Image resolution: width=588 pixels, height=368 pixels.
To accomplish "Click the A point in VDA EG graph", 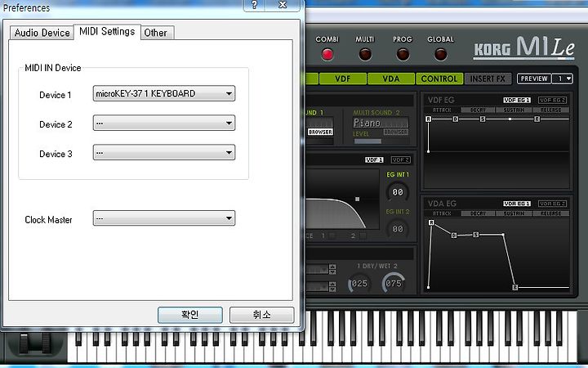I will pos(431,222).
